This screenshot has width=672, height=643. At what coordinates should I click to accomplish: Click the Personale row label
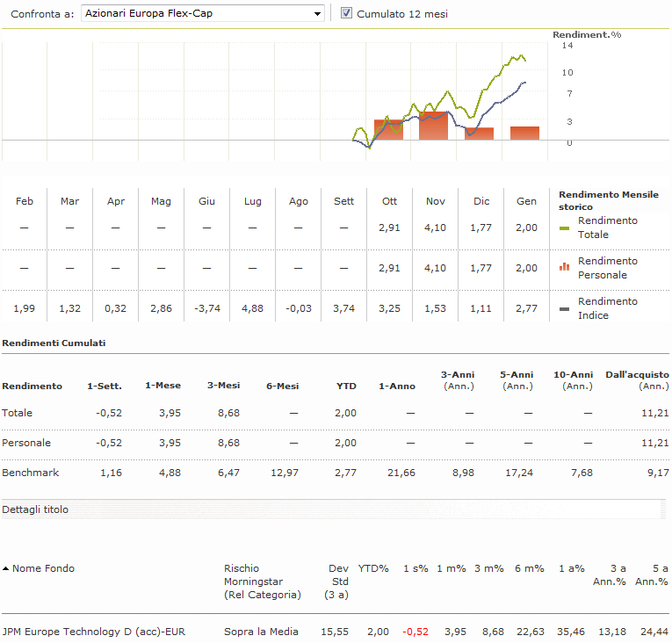click(26, 443)
